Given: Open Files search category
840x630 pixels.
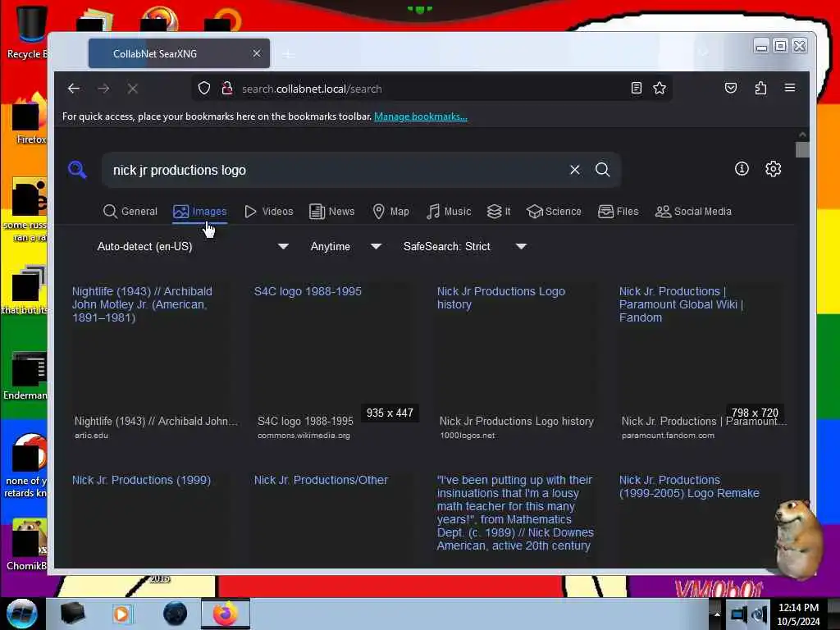Looking at the screenshot, I should coord(619,212).
